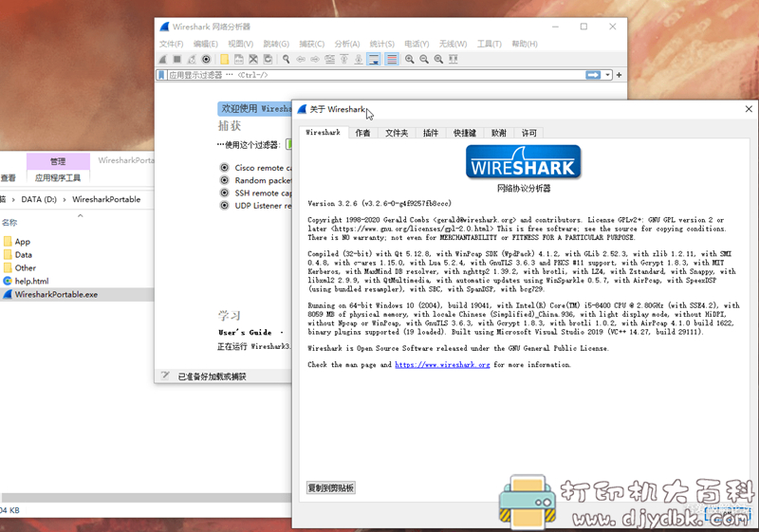Select the UDP Listener interface row
Screen dimensions: 759x532
255,206
